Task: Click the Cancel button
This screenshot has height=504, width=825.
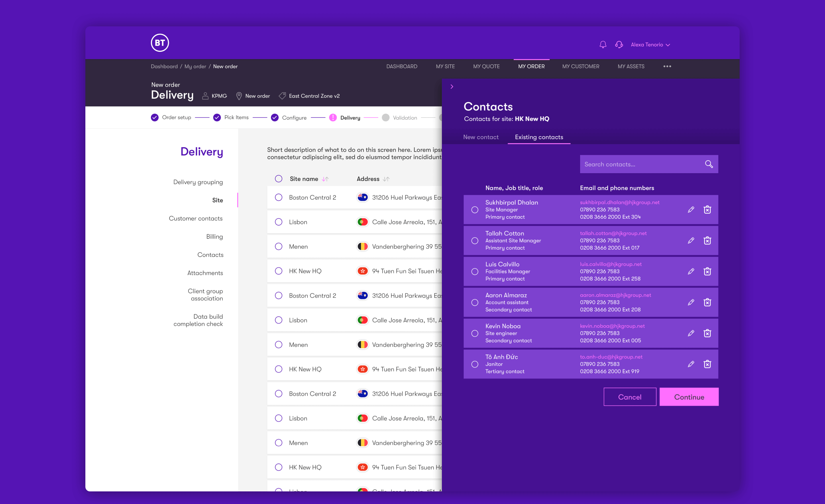Action: [x=629, y=397]
